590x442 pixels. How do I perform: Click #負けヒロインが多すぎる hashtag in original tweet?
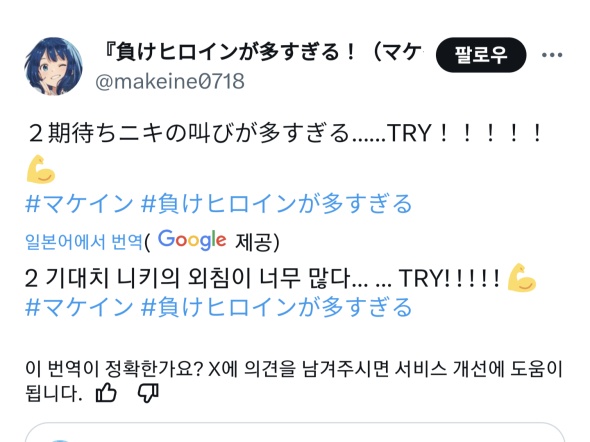click(277, 203)
